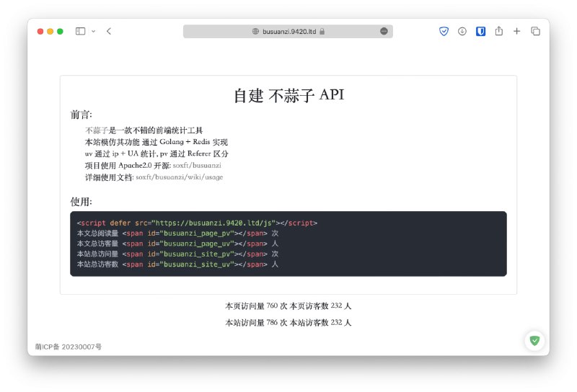Click the address bar showing busuanzi.9420.ltd
The height and width of the screenshot is (392, 577).
(x=288, y=31)
